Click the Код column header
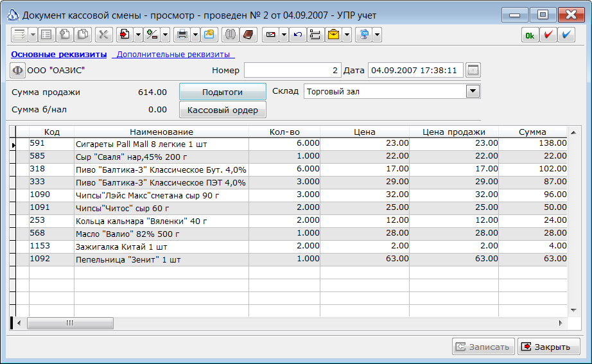The image size is (592, 364). (x=52, y=132)
